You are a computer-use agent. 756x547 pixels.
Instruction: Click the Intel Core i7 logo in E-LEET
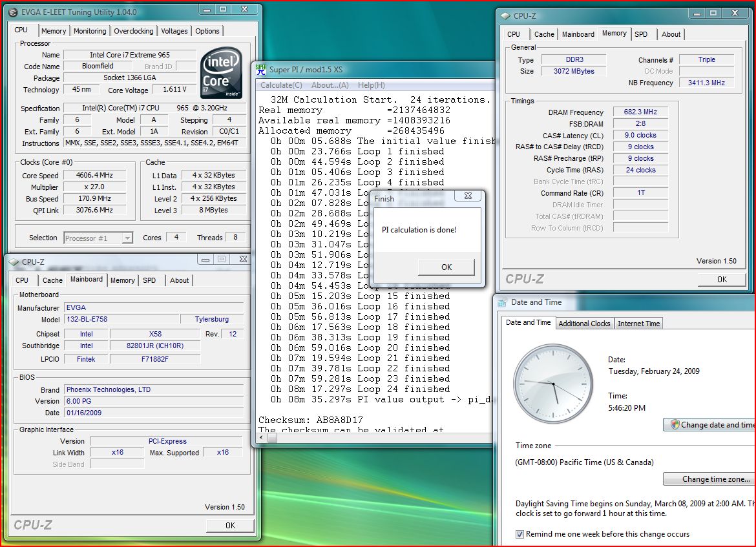tap(221, 72)
